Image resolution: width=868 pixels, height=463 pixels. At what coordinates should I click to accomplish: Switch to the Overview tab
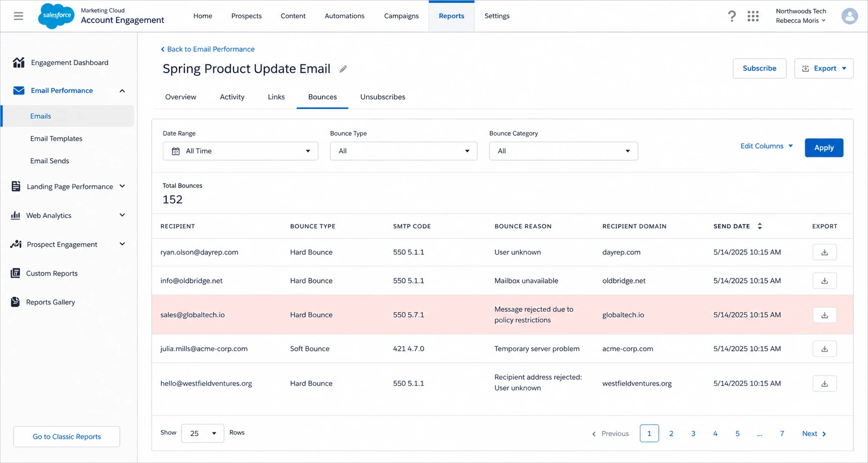180,97
